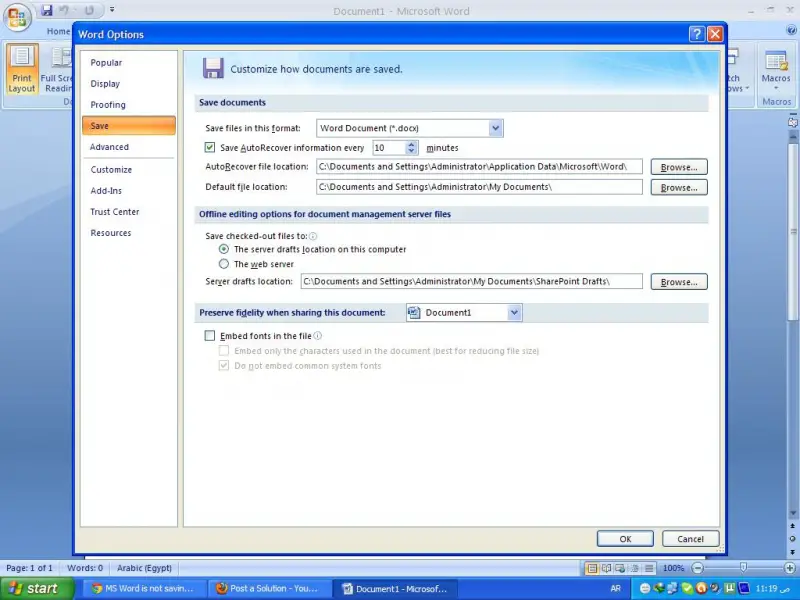Click the Draft view icon in status bar
Image resolution: width=800 pixels, height=600 pixels.
(x=649, y=568)
